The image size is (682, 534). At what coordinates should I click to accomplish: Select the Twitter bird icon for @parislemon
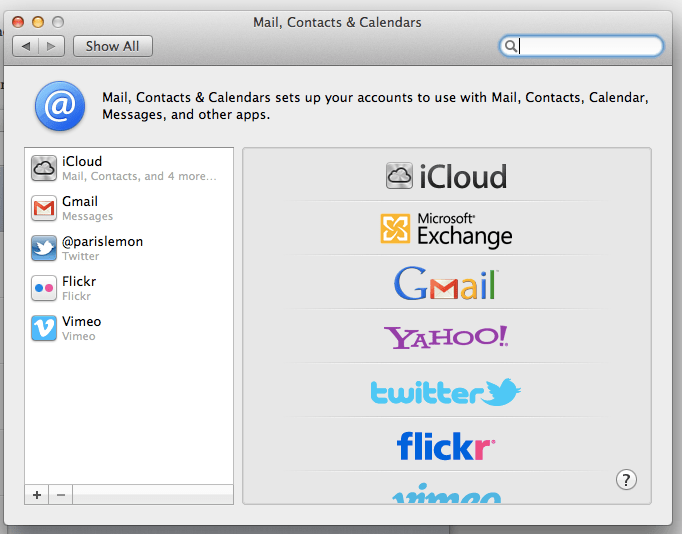43,248
